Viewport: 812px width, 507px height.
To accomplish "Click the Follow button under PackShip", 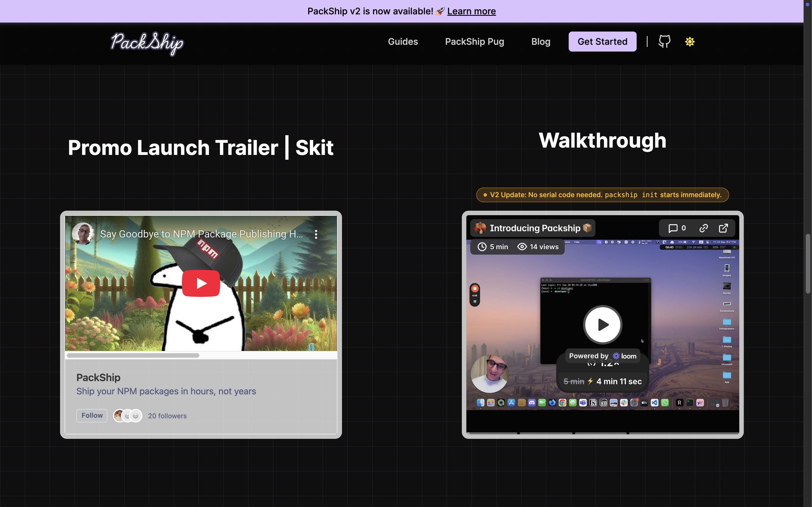I will pyautogui.click(x=92, y=415).
